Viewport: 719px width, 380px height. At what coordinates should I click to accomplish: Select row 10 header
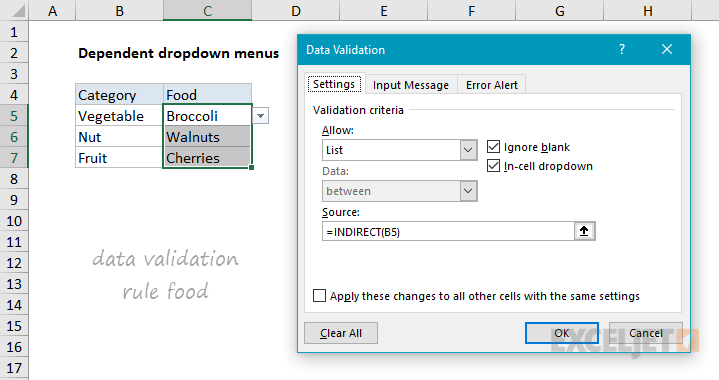click(x=14, y=221)
